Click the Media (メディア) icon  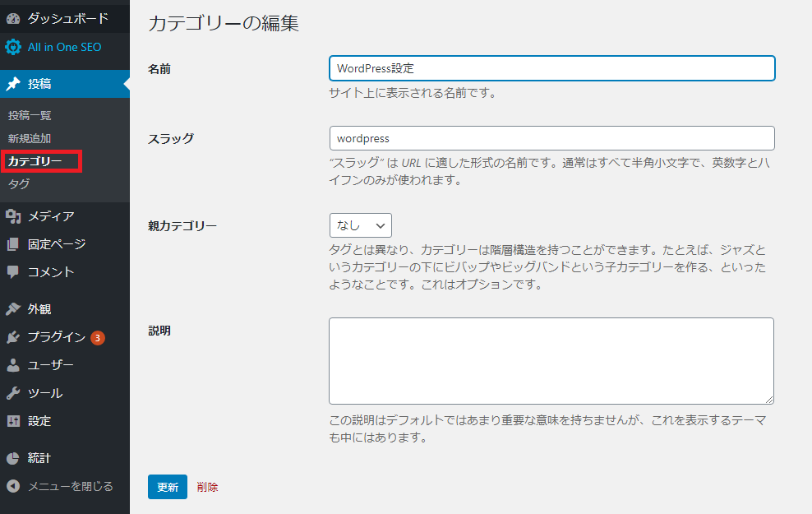click(13, 216)
